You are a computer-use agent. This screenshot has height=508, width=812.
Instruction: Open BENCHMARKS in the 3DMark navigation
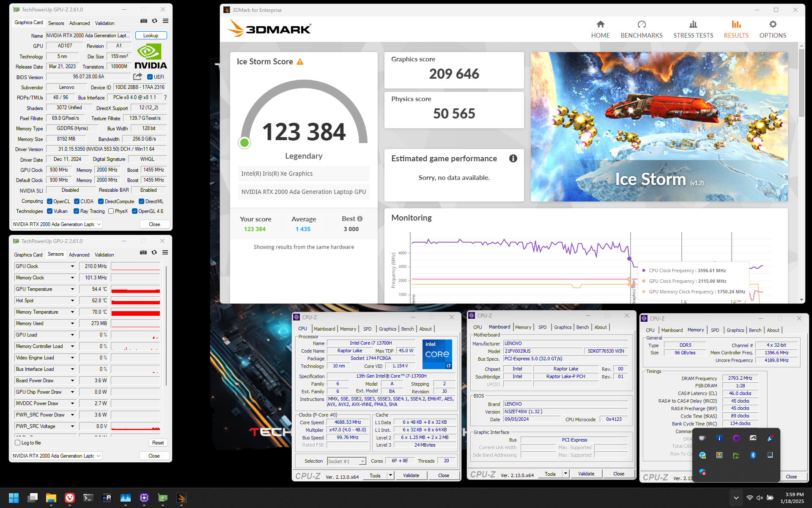642,30
